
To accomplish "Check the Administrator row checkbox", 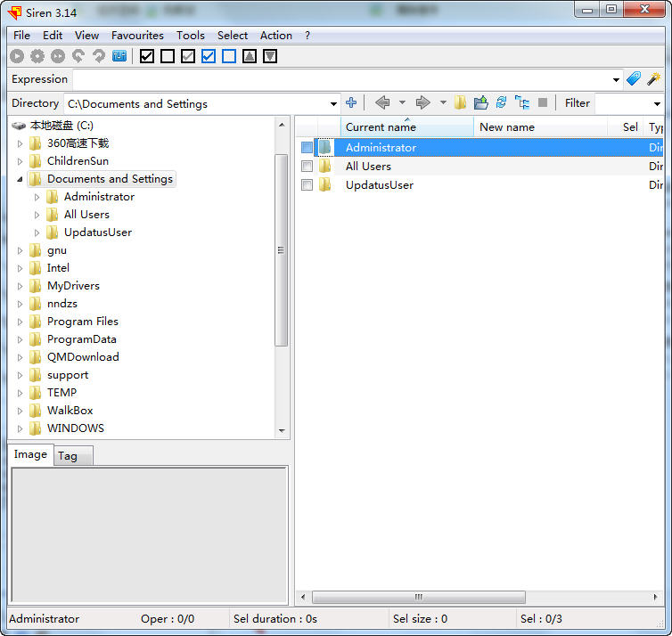I will (307, 148).
